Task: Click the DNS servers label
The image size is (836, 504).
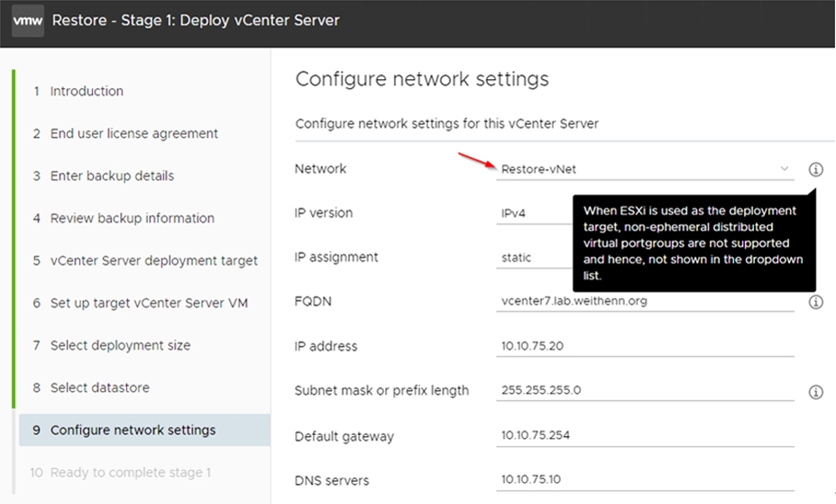Action: (x=332, y=481)
